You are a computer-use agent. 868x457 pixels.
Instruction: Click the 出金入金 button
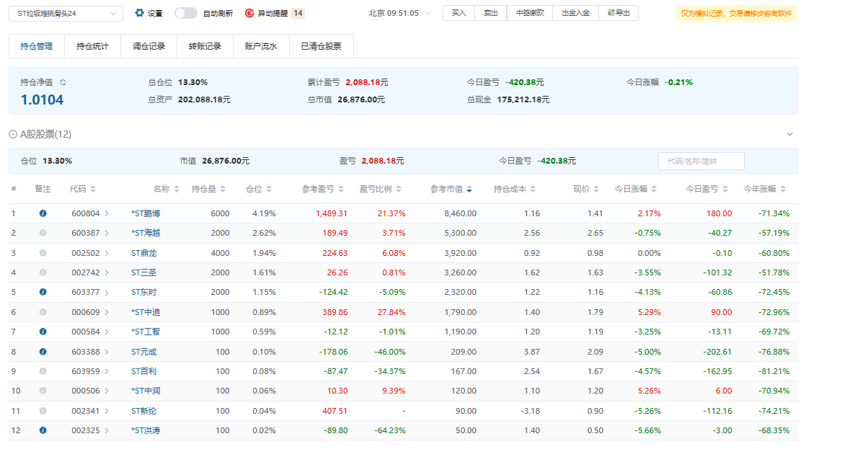pyautogui.click(x=575, y=13)
